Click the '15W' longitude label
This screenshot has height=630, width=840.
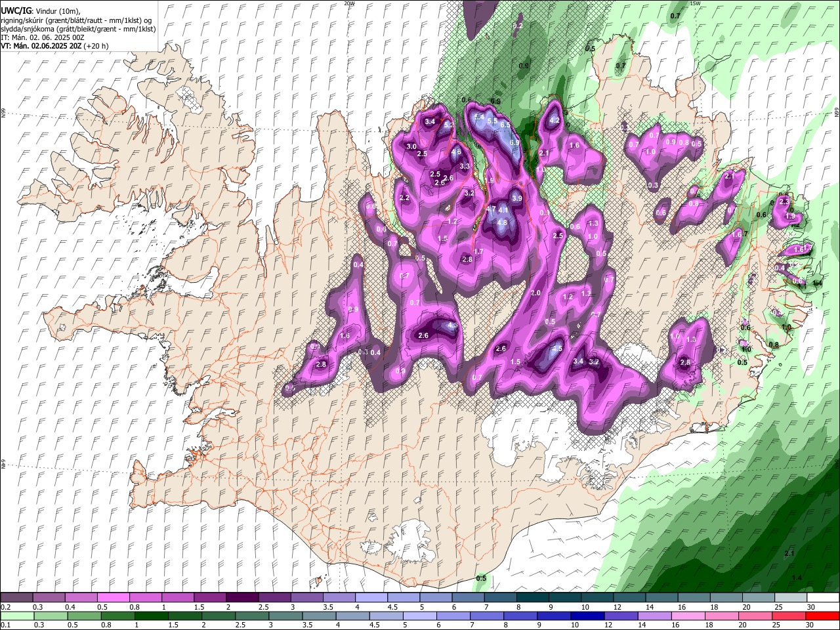pyautogui.click(x=696, y=3)
